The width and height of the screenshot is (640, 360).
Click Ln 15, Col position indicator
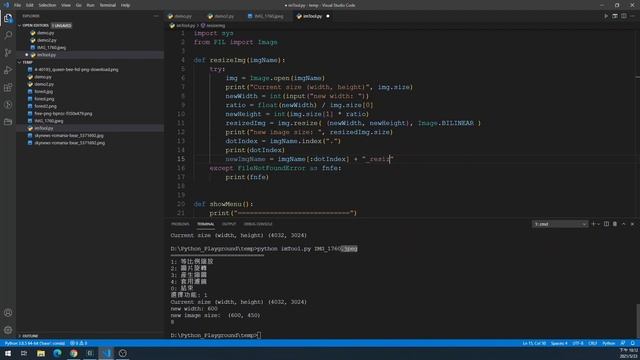click(x=534, y=343)
